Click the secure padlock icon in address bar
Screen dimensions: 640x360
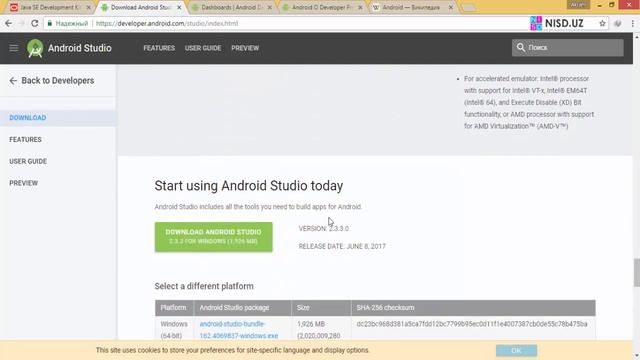pyautogui.click(x=50, y=24)
